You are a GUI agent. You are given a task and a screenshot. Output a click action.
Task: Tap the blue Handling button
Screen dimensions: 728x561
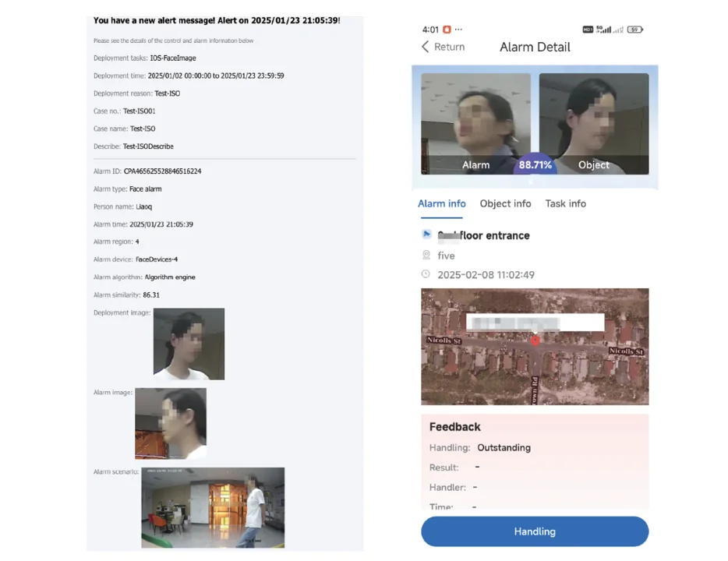535,531
